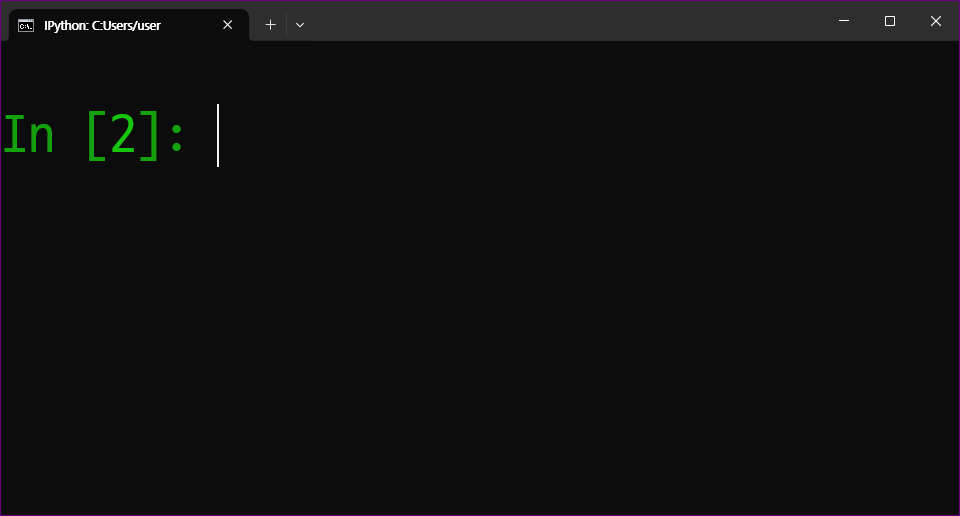Close the IPython tab

click(x=227, y=25)
